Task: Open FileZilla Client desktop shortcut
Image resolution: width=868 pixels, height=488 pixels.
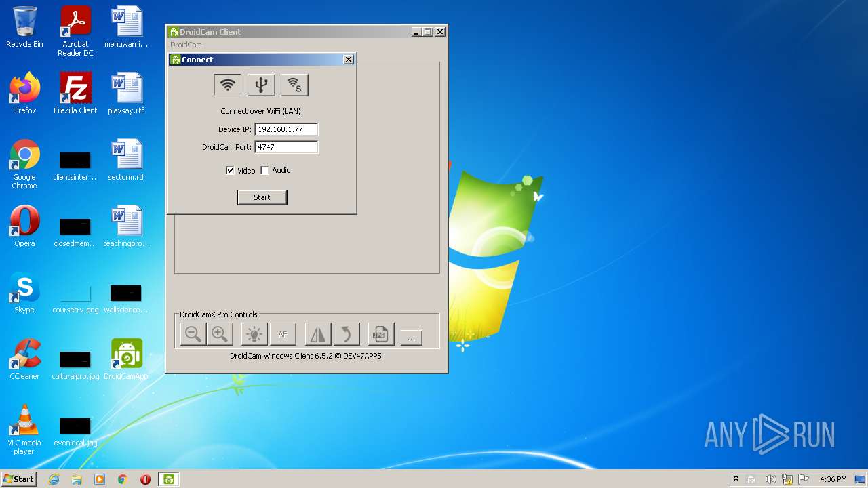Action: coord(75,94)
